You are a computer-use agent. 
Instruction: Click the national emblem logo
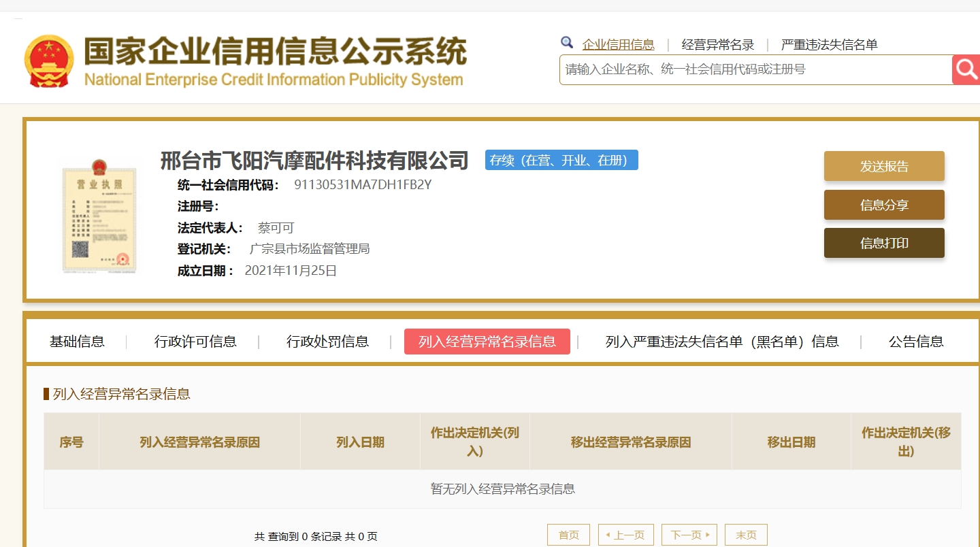(x=48, y=61)
